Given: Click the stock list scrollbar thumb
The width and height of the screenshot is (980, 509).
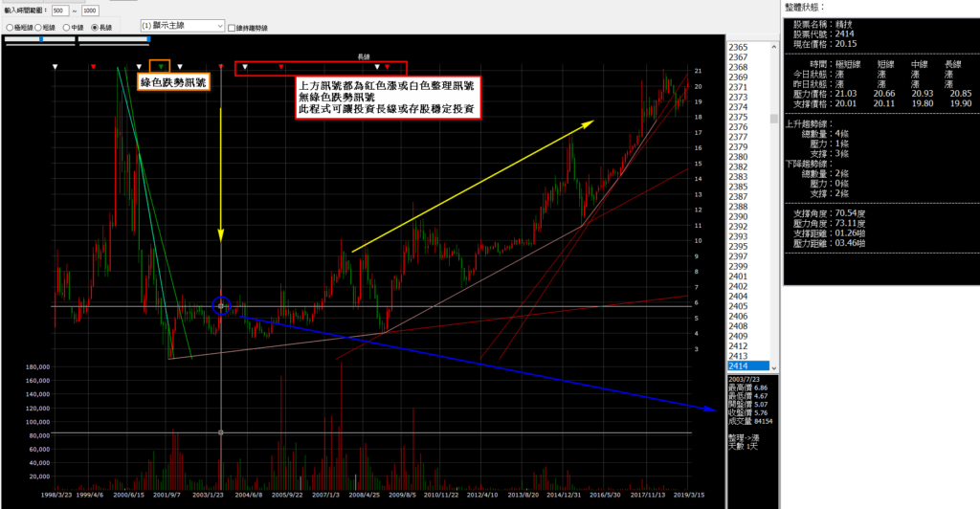Looking at the screenshot, I should [x=773, y=119].
